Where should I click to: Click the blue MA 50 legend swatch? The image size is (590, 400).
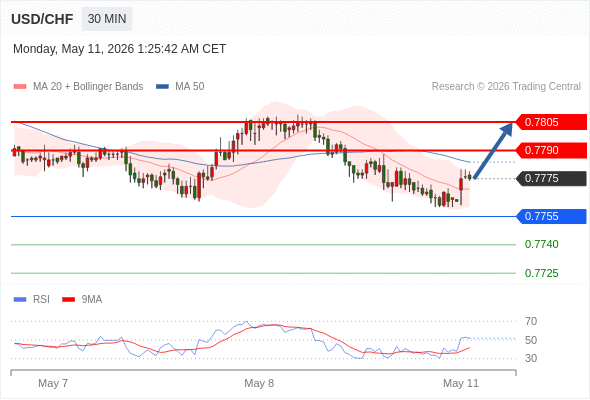click(162, 87)
